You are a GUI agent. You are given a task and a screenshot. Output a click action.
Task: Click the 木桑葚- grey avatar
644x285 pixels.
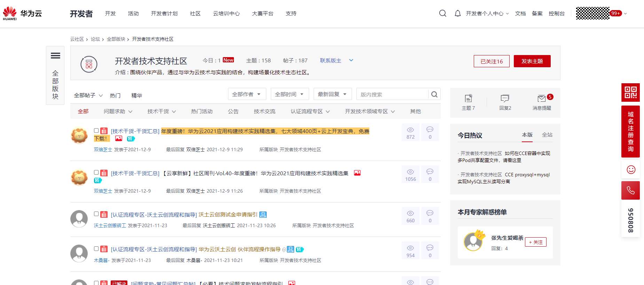79,253
